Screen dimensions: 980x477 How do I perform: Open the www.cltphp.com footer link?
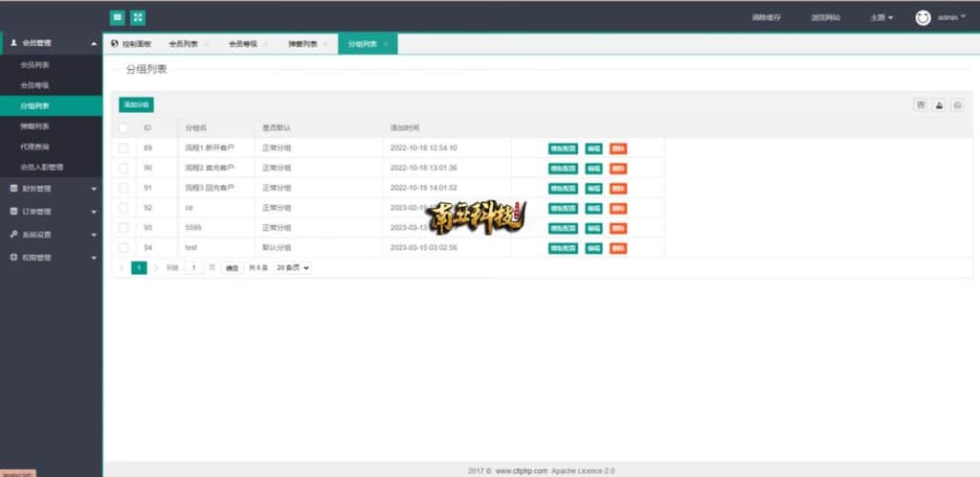click(522, 470)
